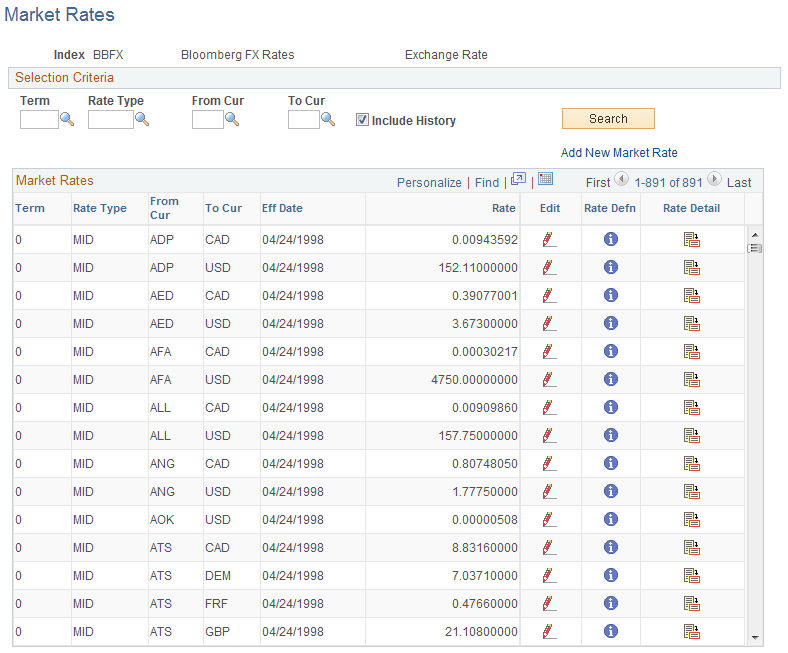Sort by Term column header
This screenshot has height=653, width=788.
[30, 208]
